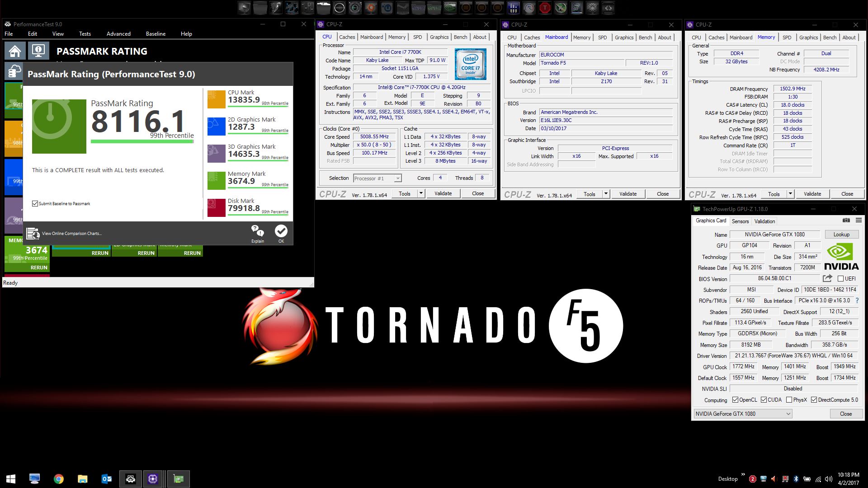Click the orange CPU Mark icon
868x488 pixels.
[216, 99]
